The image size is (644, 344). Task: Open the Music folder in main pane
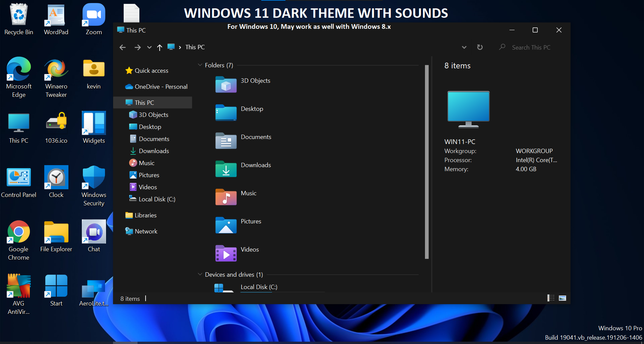coord(236,197)
